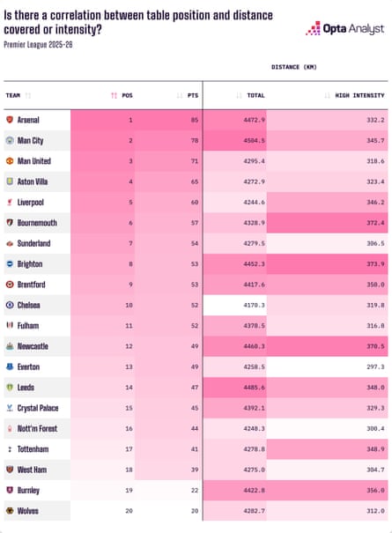Toggle the POS column sort arrows
Screen dimensions: 392x533
pos(114,95)
